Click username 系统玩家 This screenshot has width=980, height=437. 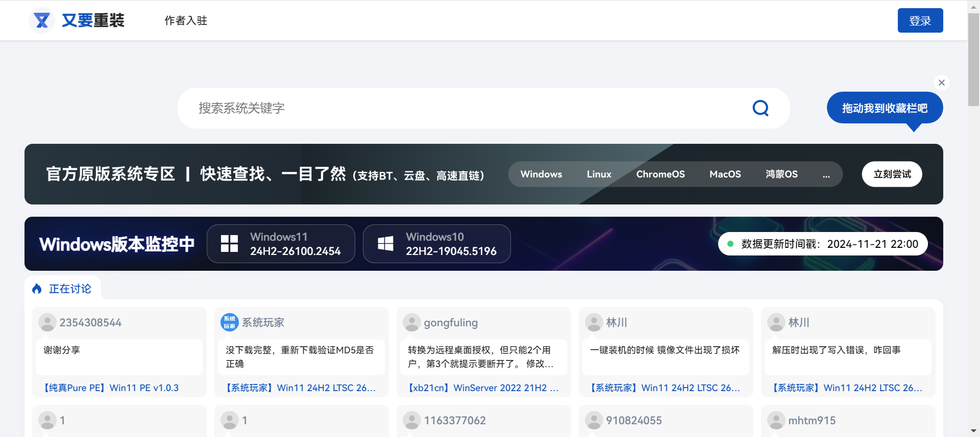(263, 323)
